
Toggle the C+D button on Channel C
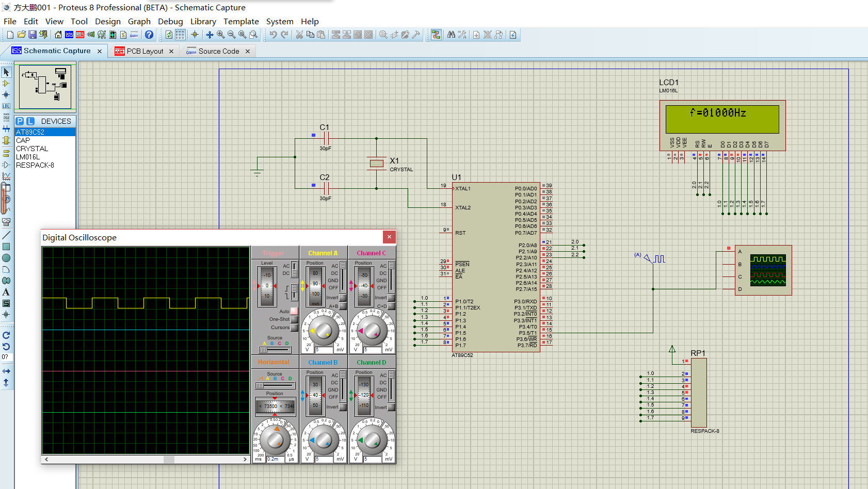(391, 306)
